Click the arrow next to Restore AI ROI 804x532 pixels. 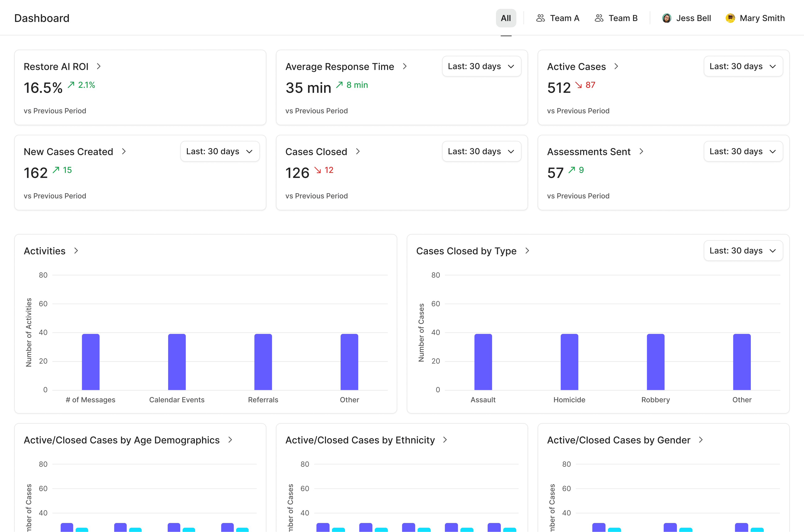tap(99, 67)
